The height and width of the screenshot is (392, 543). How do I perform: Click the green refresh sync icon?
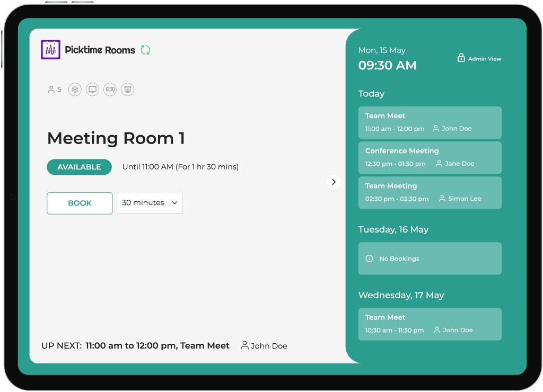[145, 50]
